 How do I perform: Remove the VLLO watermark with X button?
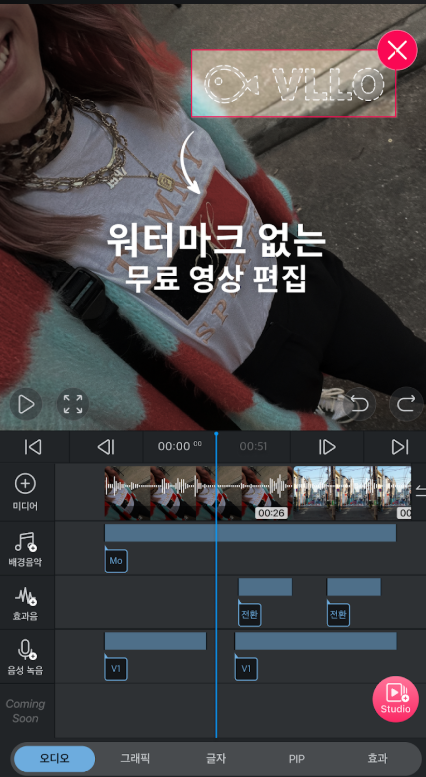(397, 50)
